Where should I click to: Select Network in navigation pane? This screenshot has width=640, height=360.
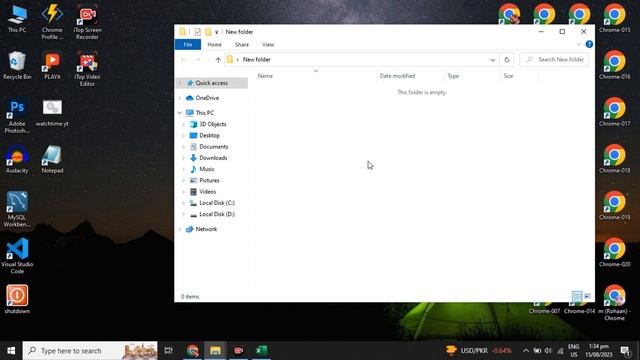[206, 229]
